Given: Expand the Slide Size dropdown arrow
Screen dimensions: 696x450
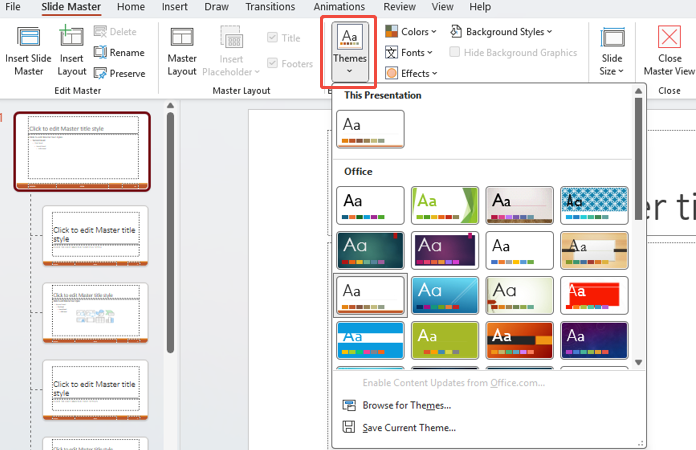Looking at the screenshot, I should point(621,71).
